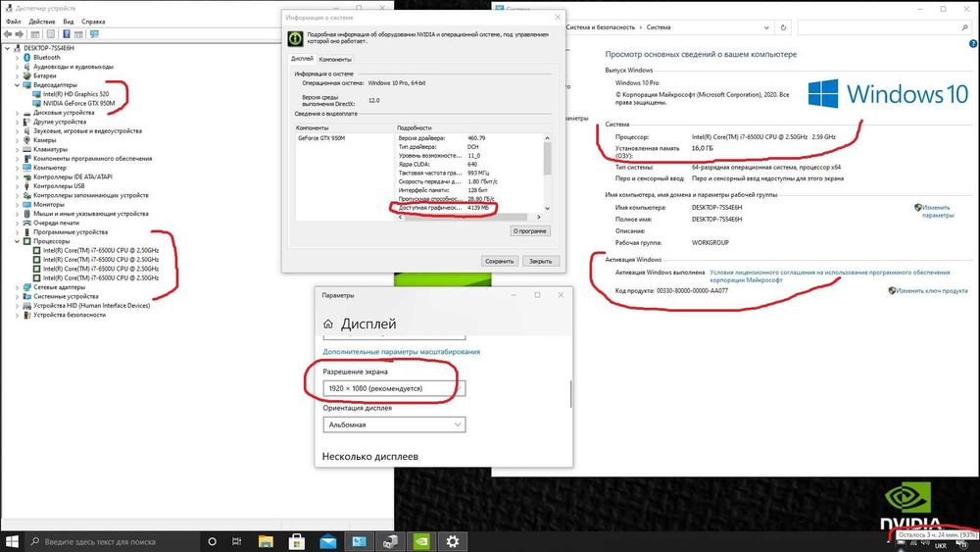Image resolution: width=980 pixels, height=552 pixels.
Task: Click the Изменить параметры link
Action: pyautogui.click(x=936, y=212)
